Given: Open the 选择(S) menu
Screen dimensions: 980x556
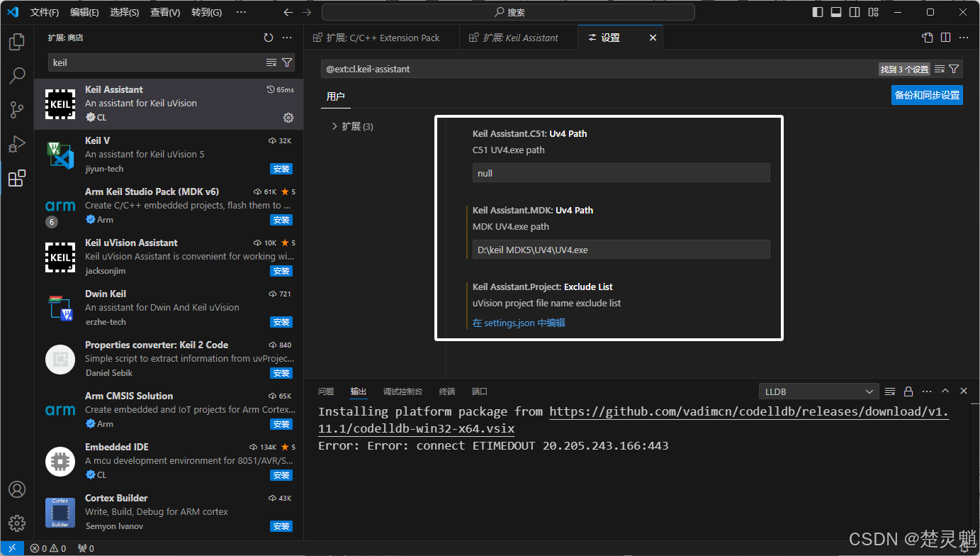Looking at the screenshot, I should pos(125,12).
